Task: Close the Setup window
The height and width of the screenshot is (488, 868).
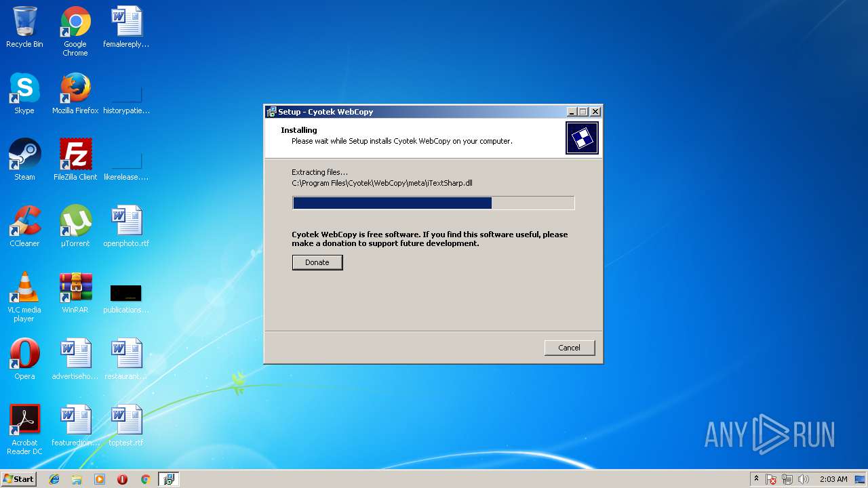Action: click(x=595, y=112)
